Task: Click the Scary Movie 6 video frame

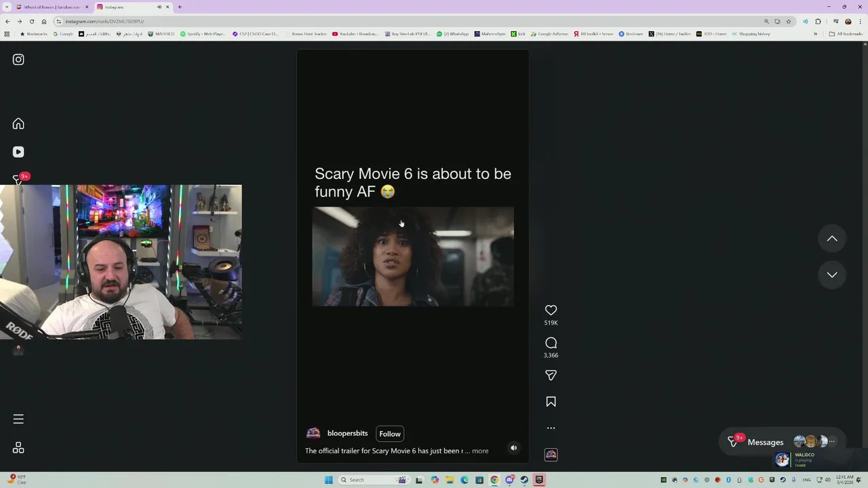Action: pyautogui.click(x=413, y=257)
